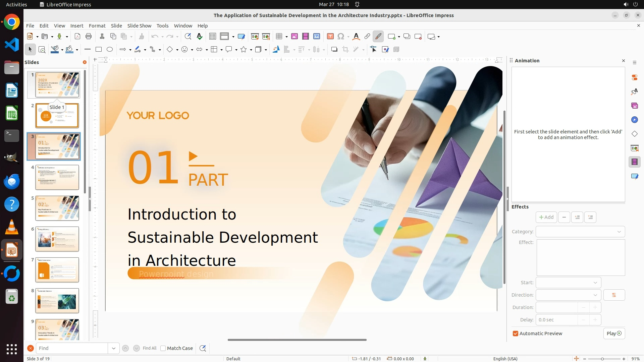Open the Start dropdown in Animation
This screenshot has height=362, width=644.
(595, 283)
